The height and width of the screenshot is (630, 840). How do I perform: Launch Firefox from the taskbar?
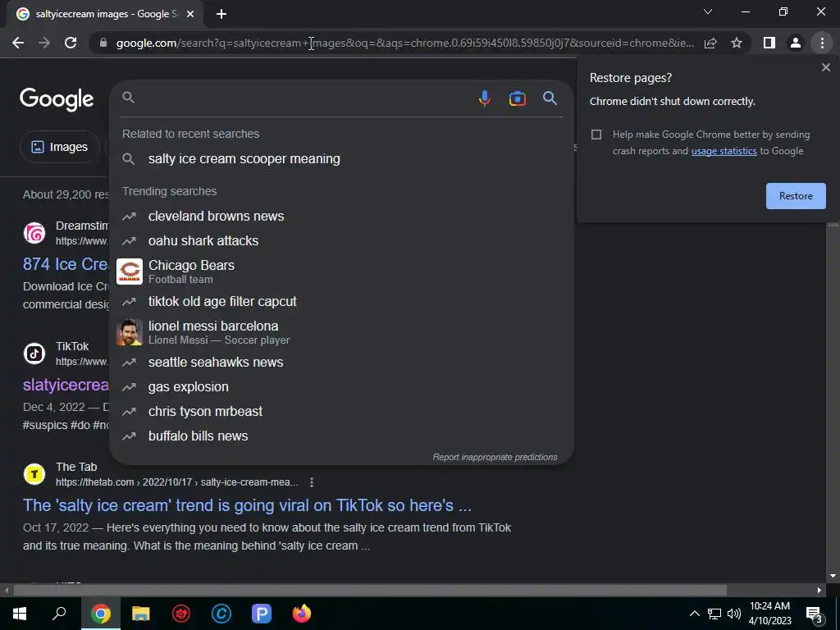[x=302, y=614]
